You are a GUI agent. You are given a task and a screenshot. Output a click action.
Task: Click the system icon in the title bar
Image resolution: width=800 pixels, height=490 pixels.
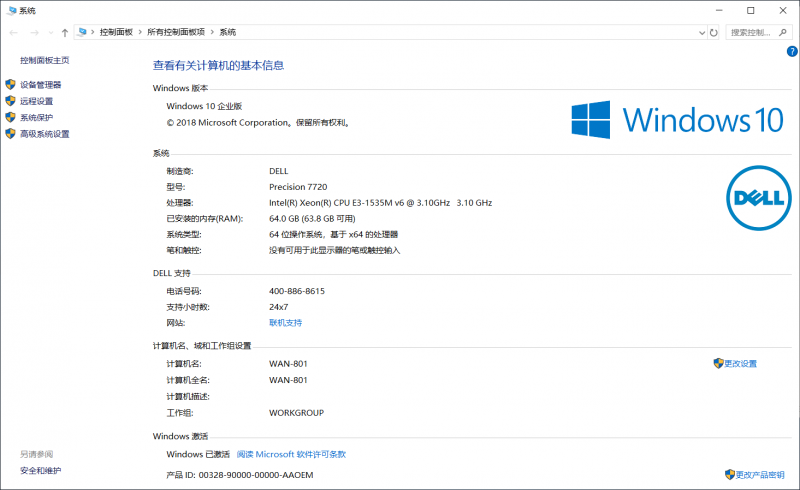click(x=12, y=10)
